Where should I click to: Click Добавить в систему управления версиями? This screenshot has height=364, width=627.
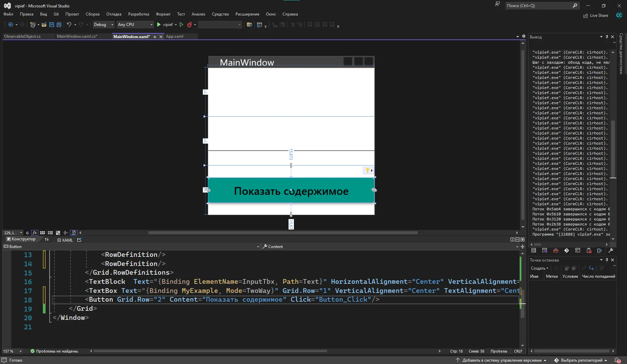(x=501, y=360)
